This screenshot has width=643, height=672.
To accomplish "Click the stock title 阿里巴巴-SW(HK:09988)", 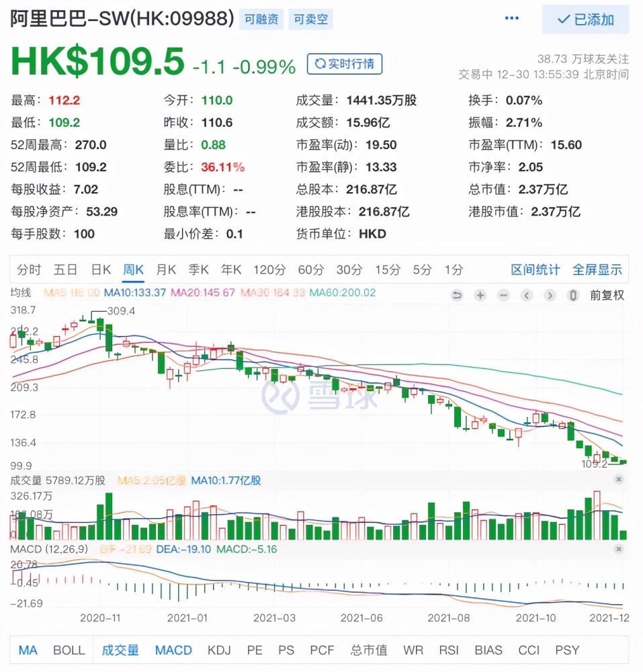I will pos(122,19).
